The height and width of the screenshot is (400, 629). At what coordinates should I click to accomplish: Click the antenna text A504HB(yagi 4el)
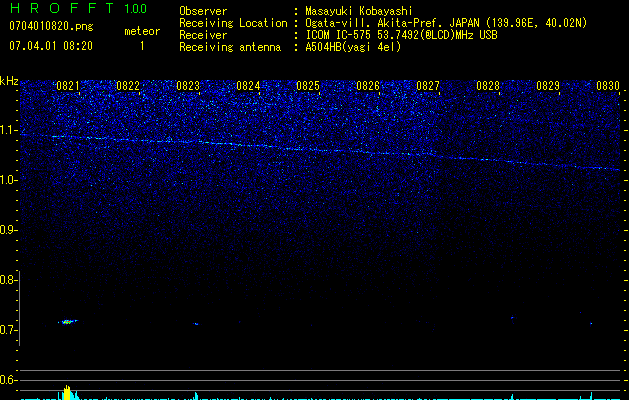tap(353, 47)
